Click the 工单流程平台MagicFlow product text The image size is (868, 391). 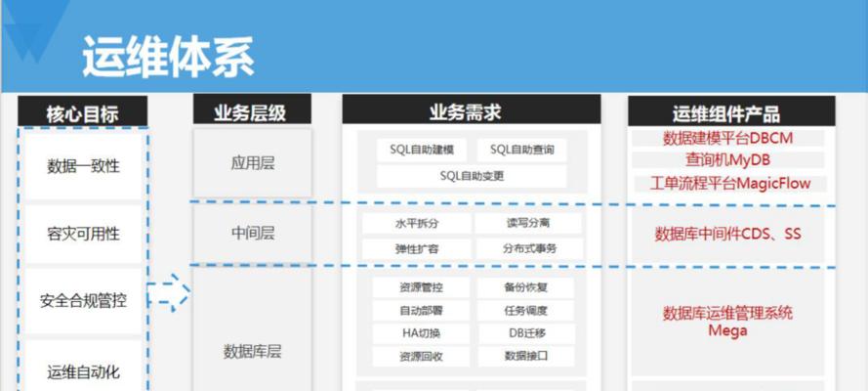pyautogui.click(x=730, y=184)
